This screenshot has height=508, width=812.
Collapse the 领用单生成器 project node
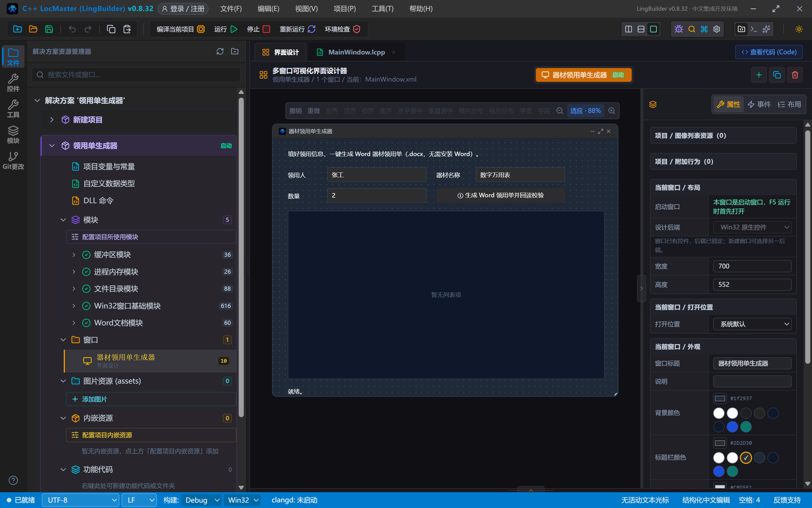click(x=52, y=146)
